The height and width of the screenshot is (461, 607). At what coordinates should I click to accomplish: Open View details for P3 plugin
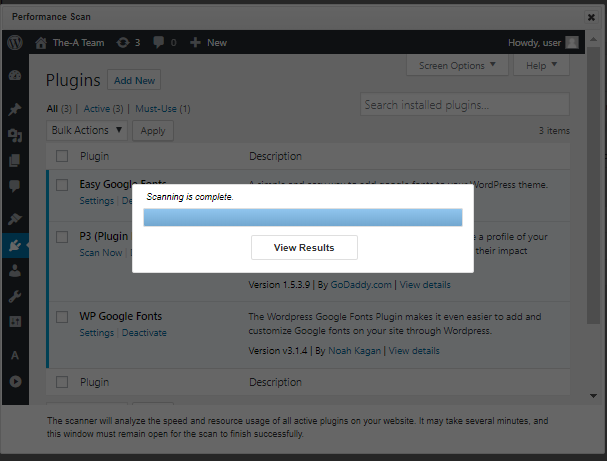(425, 285)
